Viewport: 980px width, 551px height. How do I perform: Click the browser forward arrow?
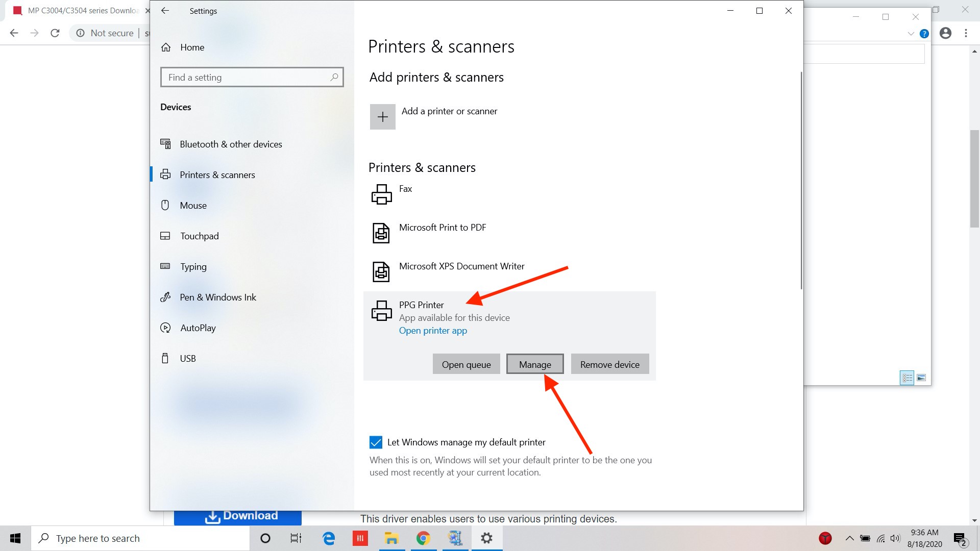34,33
